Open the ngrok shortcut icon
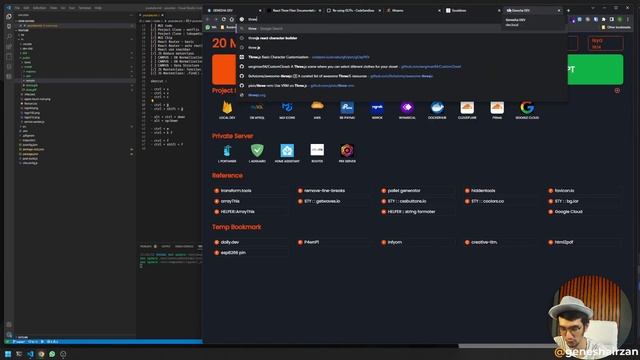640x360 pixels. 377,107
